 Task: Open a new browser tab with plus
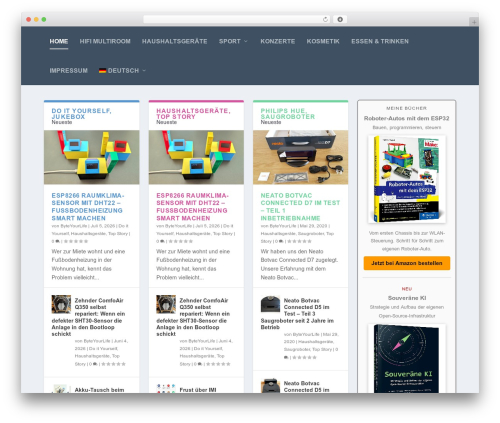point(474,22)
